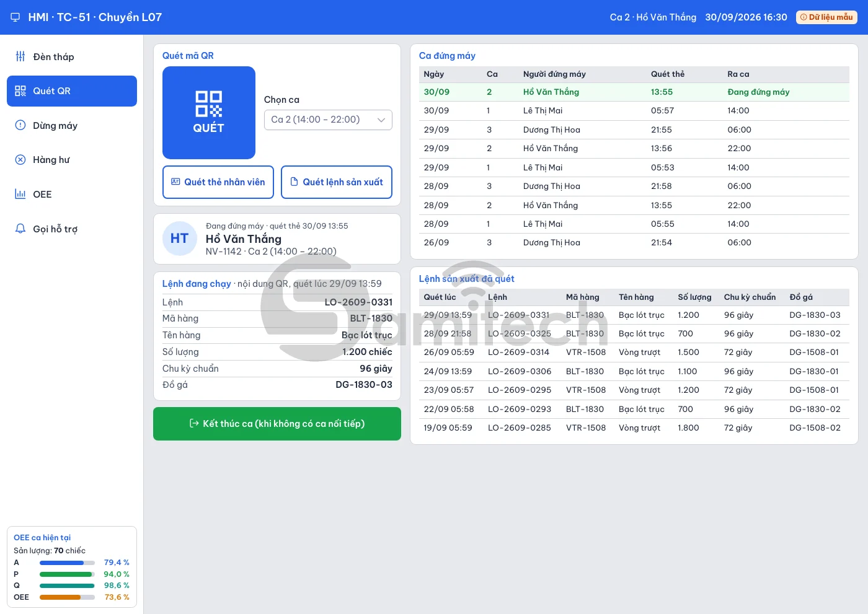The width and height of the screenshot is (868, 614).
Task: Click the logout icon on Kết thúc ca button
Action: [194, 424]
